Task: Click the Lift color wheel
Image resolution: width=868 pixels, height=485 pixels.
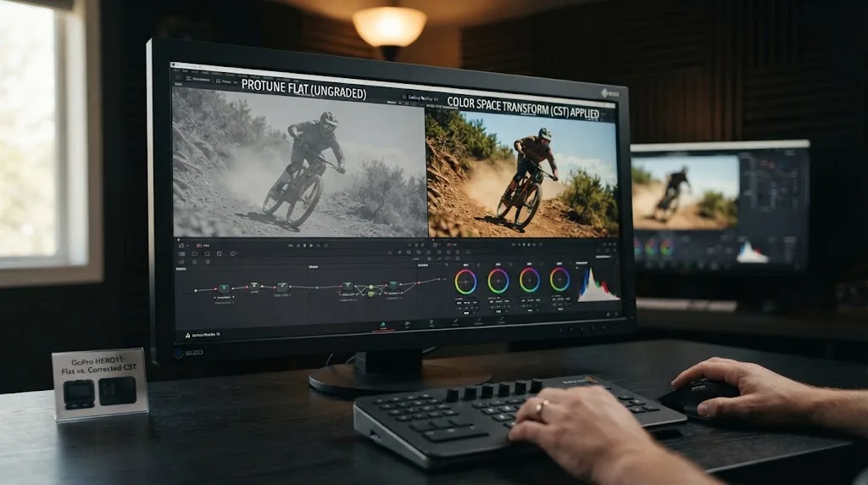Action: tap(465, 282)
